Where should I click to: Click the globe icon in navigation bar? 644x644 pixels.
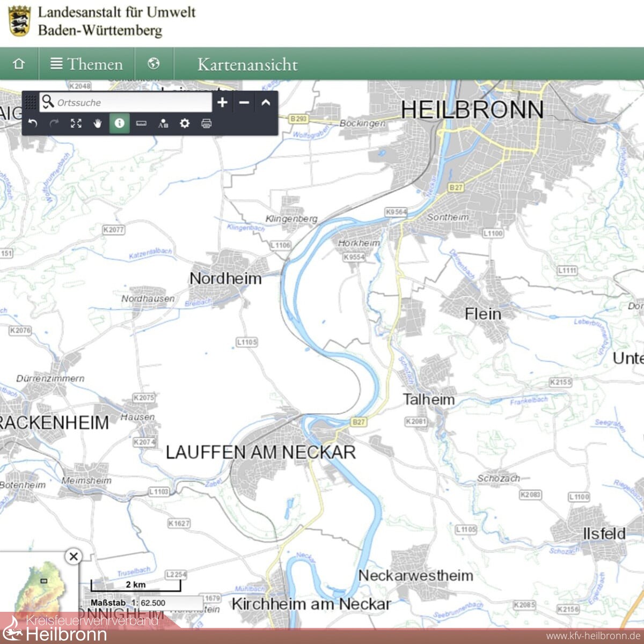[x=154, y=64]
